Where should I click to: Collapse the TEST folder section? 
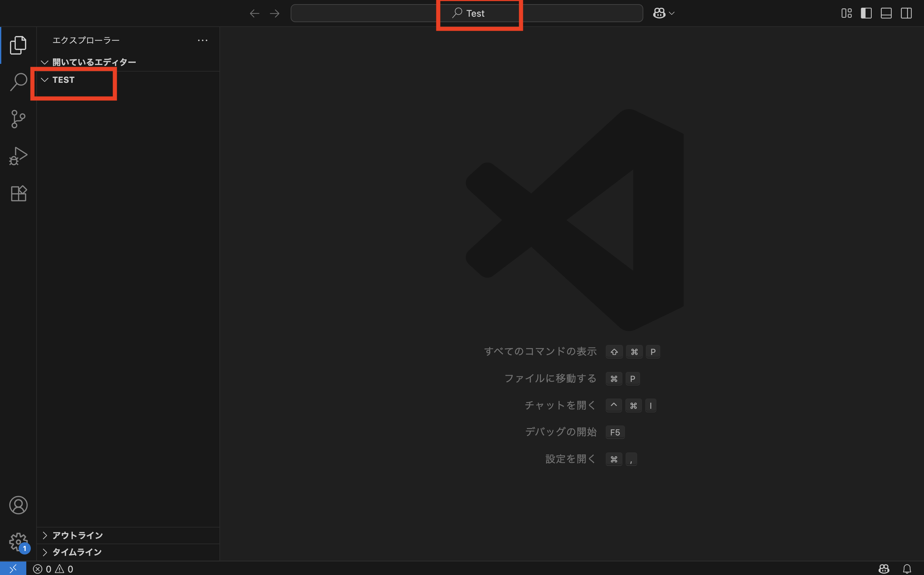coord(63,80)
